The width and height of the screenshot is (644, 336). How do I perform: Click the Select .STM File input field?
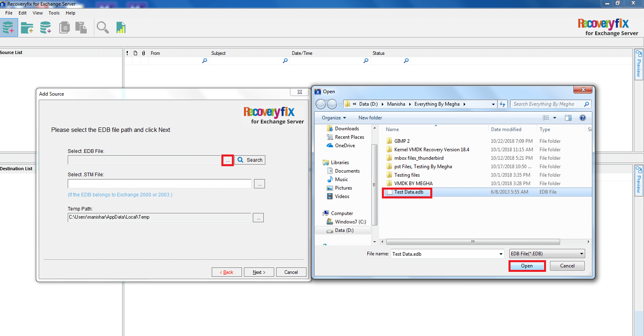click(160, 184)
